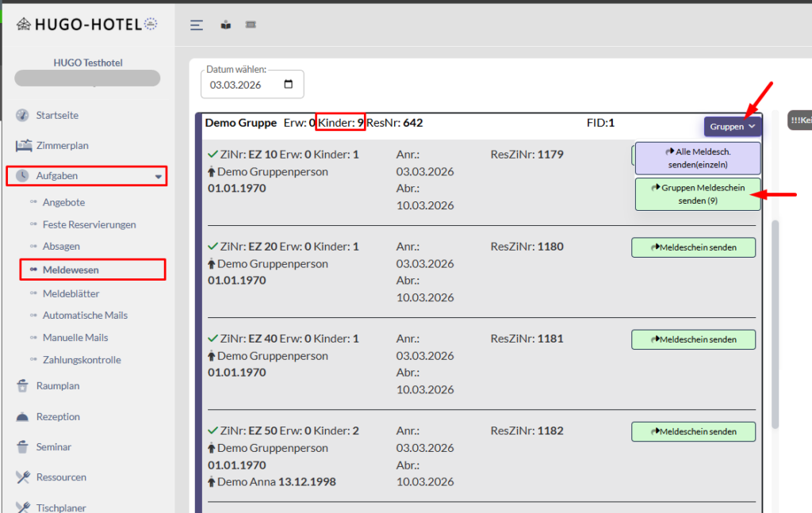Open the Raumplan sidebar section
This screenshot has width=812, height=513.
click(x=58, y=386)
